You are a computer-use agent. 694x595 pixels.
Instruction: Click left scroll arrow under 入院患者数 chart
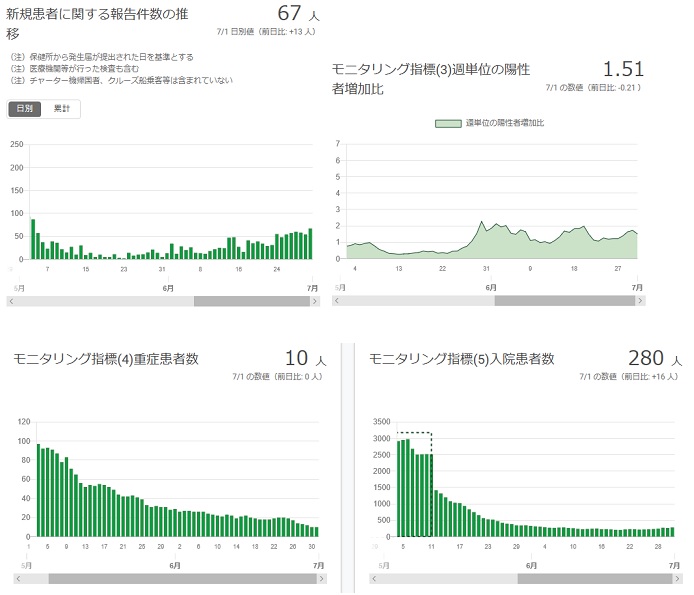tap(375, 579)
